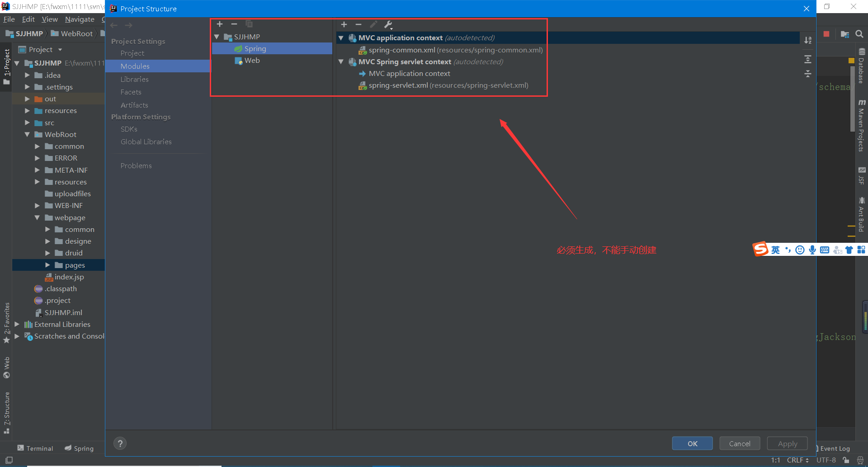The image size is (868, 467).
Task: Open the Event Log
Action: [x=834, y=448]
